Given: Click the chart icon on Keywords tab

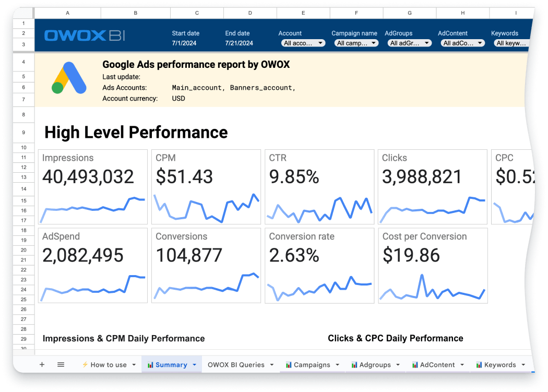Looking at the screenshot, I should (x=479, y=365).
